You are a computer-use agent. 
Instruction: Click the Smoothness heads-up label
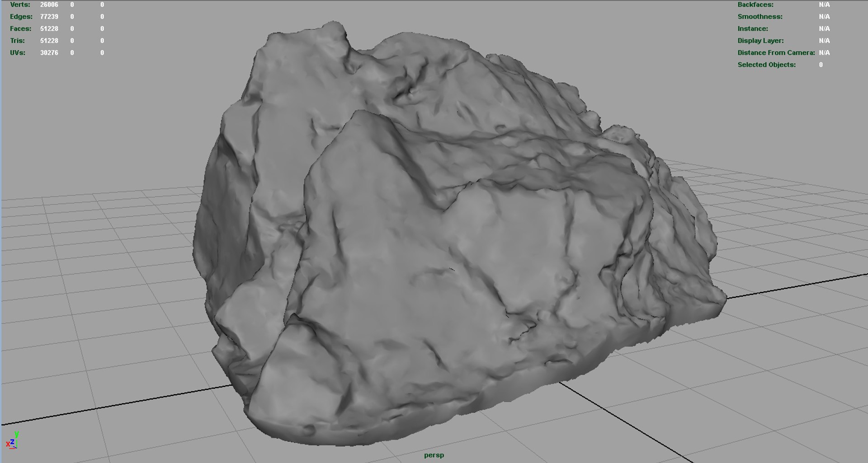tap(760, 17)
